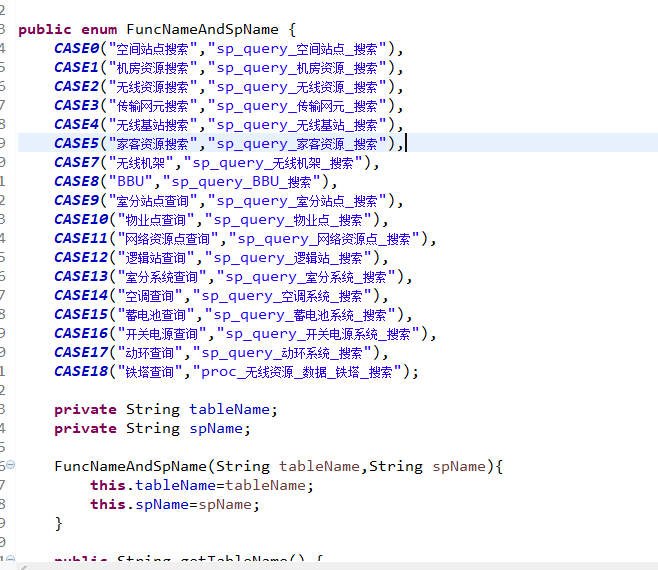The width and height of the screenshot is (658, 570).
Task: Select the CASE16 enum constant
Action: [x=81, y=333]
